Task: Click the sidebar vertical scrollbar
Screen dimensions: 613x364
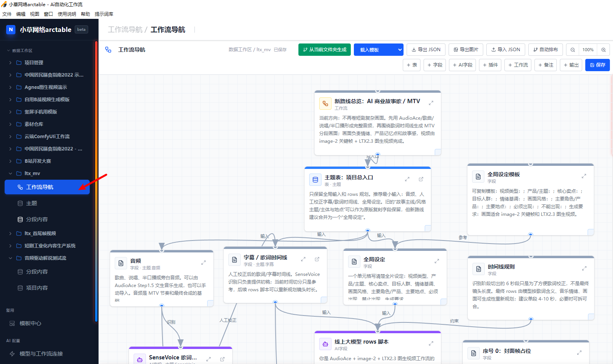Action: click(96, 181)
